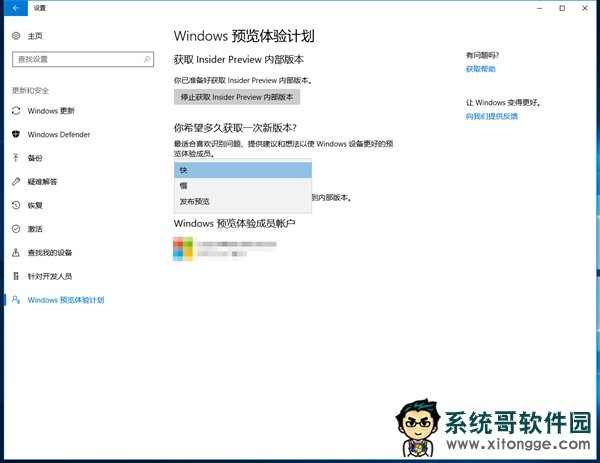The height and width of the screenshot is (463, 600).
Task: Click the Windows Defender shield icon
Action: pyautogui.click(x=16, y=134)
